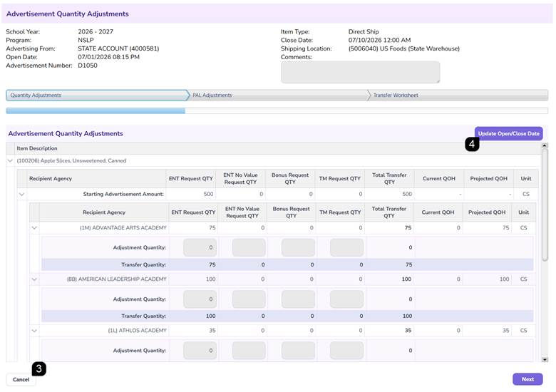This screenshot has width=556, height=392.
Task: Collapse the Apple Slices item row
Action: tap(10, 160)
